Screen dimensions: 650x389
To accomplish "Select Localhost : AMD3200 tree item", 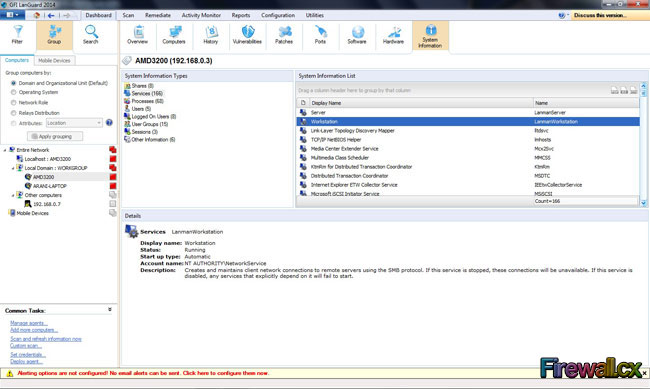I will point(47,159).
